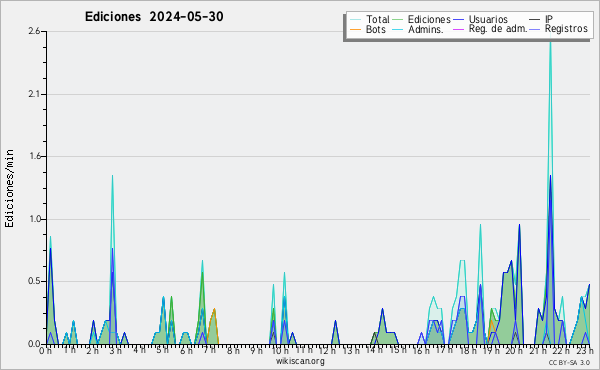Click the 'Ediciones' legend entry
This screenshot has width=600, height=370.
pos(429,19)
